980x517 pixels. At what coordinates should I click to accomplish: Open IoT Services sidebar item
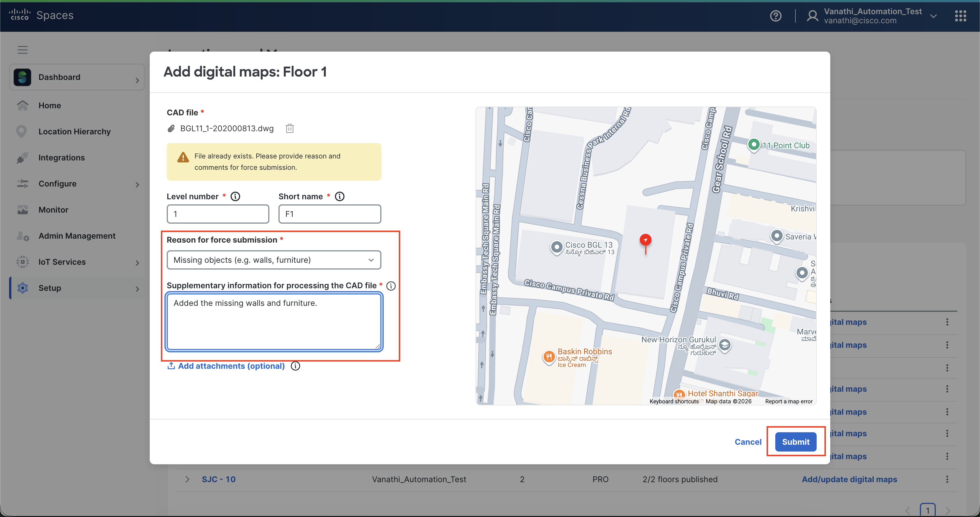[x=62, y=262]
